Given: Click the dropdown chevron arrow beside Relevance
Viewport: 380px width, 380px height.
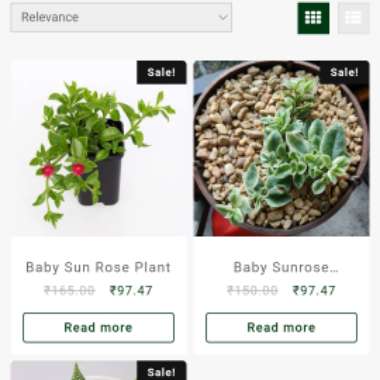Looking at the screenshot, I should click(x=223, y=17).
